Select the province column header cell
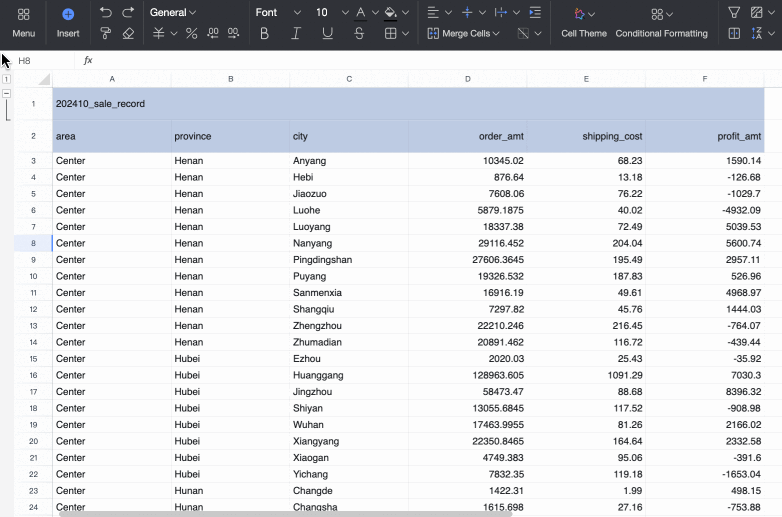The width and height of the screenshot is (782, 517). click(230, 136)
